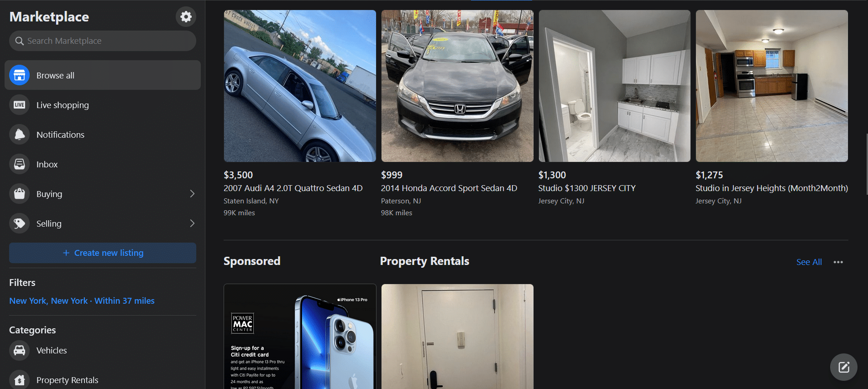Click the Property Rentals house icon

19,380
